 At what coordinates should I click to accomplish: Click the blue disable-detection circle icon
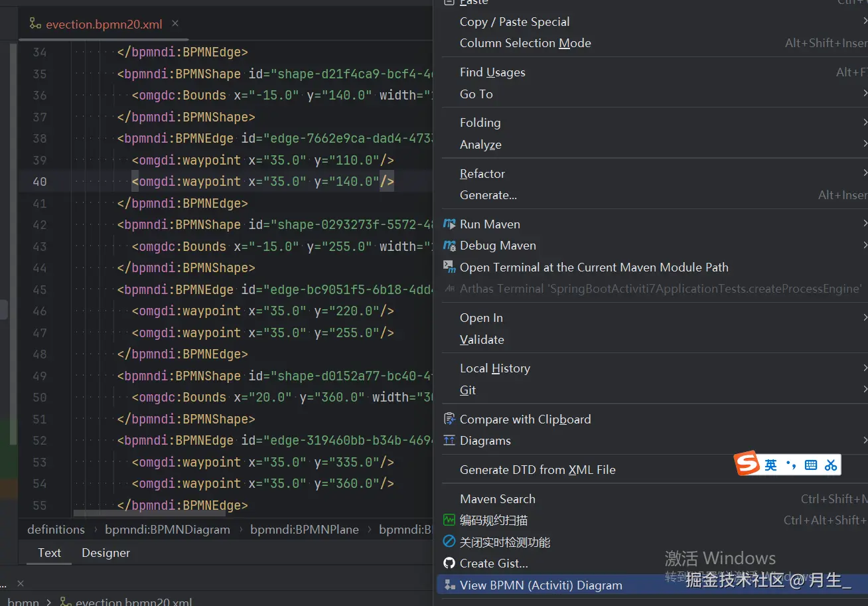click(449, 542)
